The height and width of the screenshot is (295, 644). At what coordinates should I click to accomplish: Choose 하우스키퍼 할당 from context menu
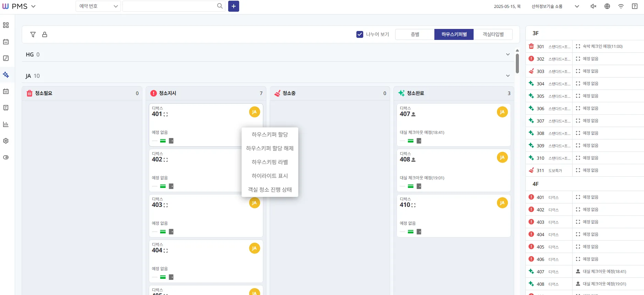(270, 135)
